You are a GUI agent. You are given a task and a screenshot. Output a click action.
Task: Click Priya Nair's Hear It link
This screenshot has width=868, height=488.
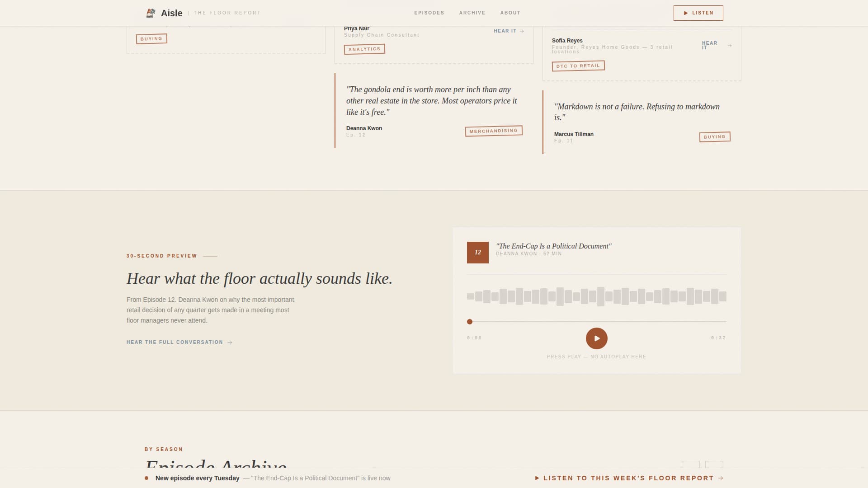(x=509, y=31)
